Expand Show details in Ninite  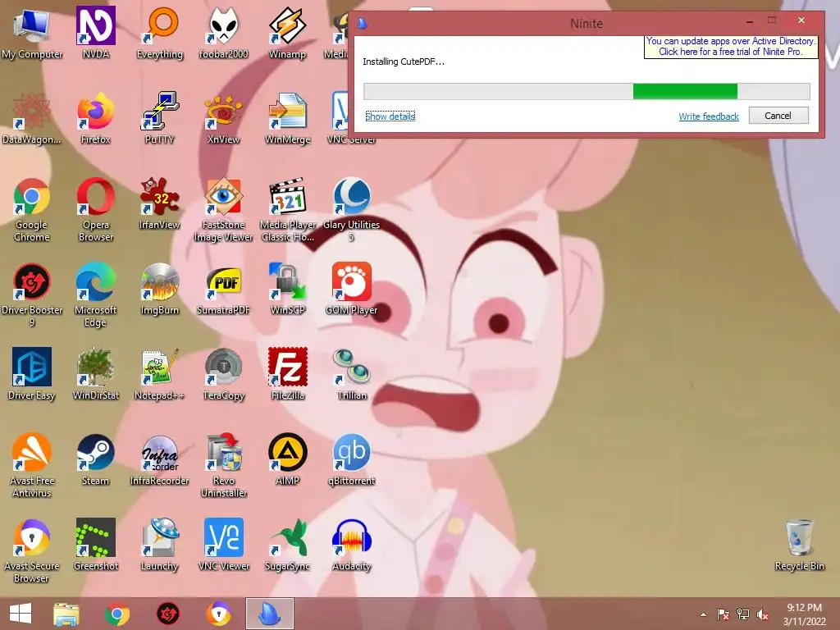390,116
